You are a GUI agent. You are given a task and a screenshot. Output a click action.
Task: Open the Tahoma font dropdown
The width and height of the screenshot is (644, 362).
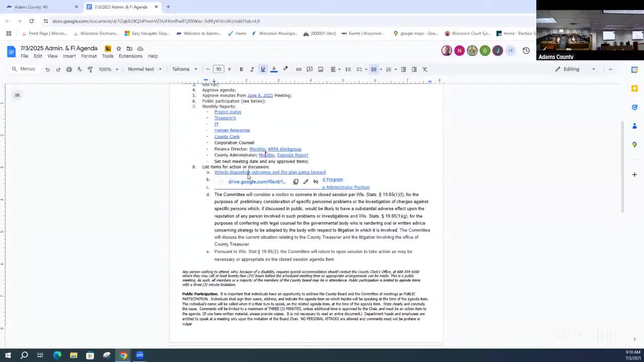185,69
